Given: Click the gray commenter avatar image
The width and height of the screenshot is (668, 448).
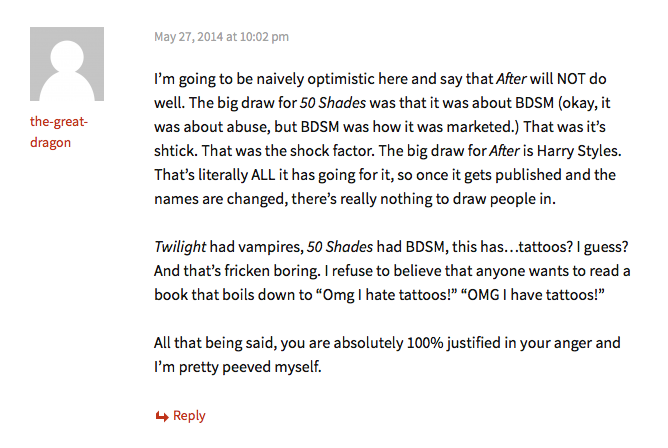Looking at the screenshot, I should click(67, 65).
